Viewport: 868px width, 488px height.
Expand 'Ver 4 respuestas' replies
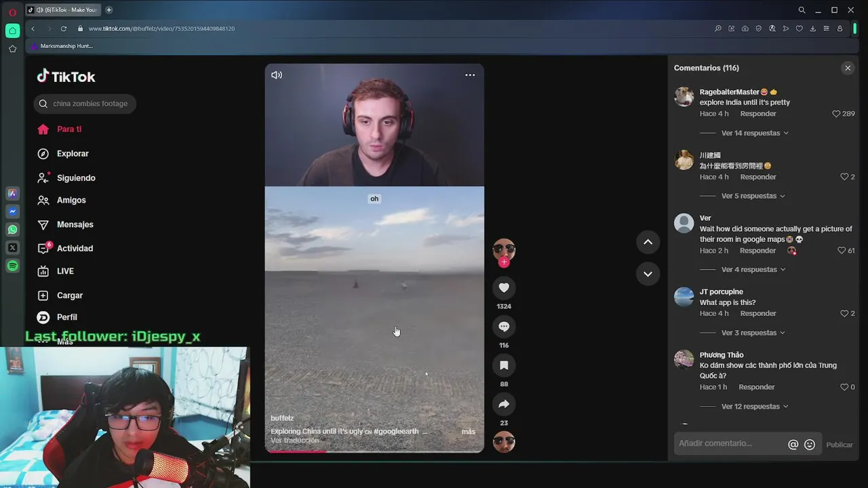(x=753, y=270)
